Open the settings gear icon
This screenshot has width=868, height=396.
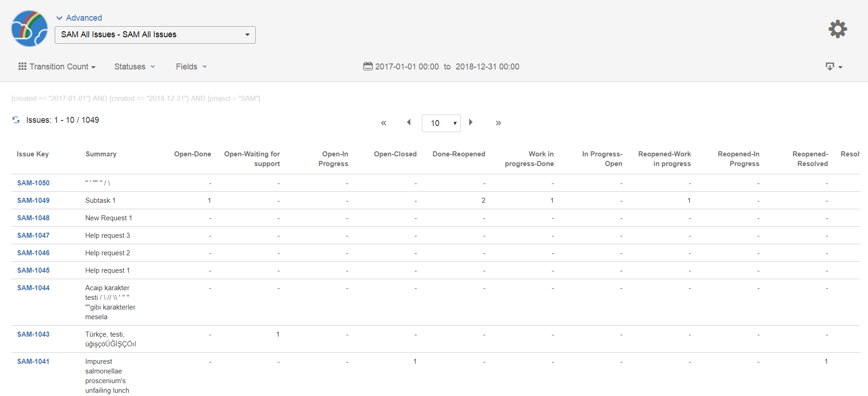point(837,29)
